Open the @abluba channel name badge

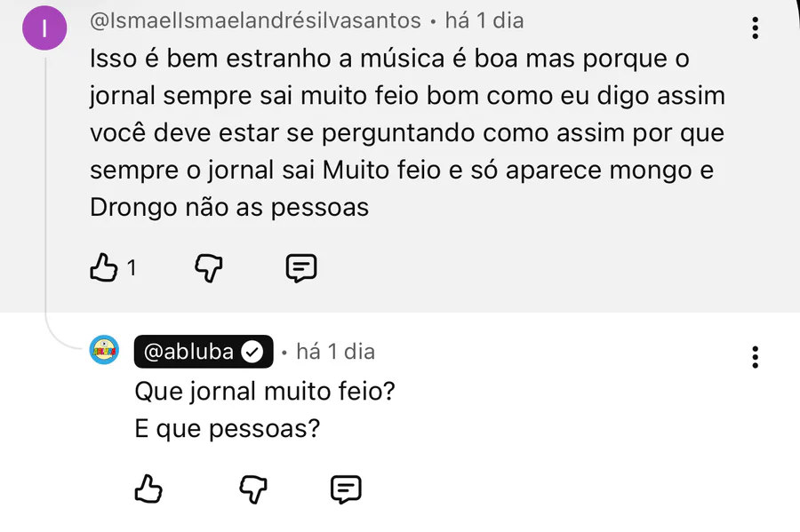coord(188,352)
